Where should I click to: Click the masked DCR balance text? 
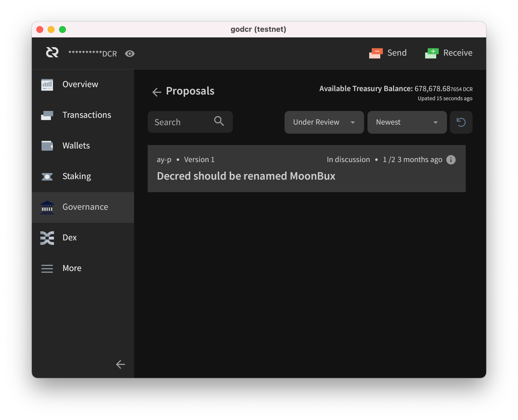[93, 54]
